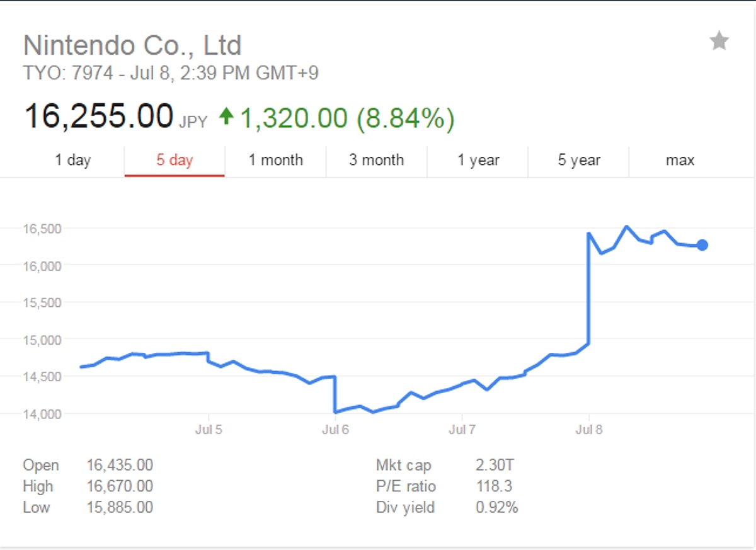Click the Nintendo Co., Ltd title
This screenshot has height=550, width=756.
pyautogui.click(x=132, y=46)
